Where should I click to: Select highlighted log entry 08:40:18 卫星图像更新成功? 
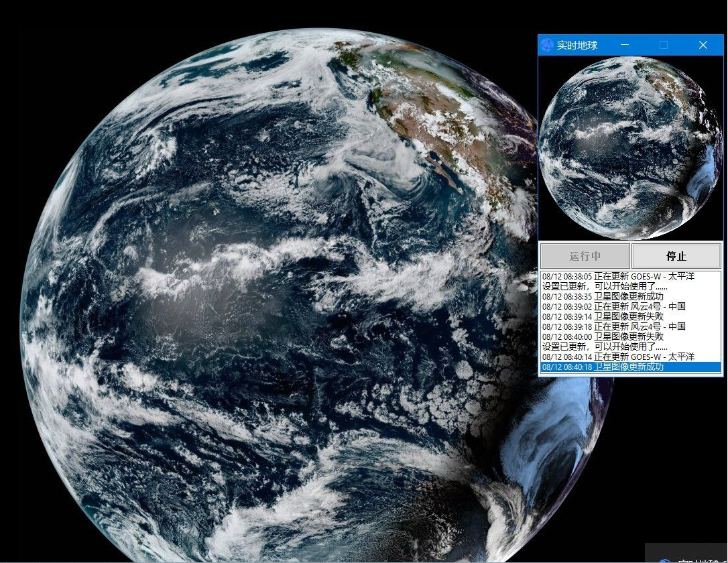pos(631,367)
